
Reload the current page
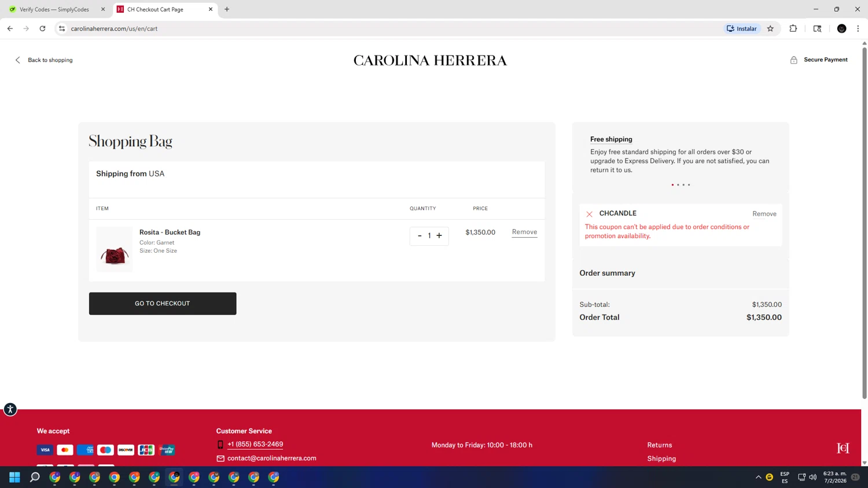[42, 28]
